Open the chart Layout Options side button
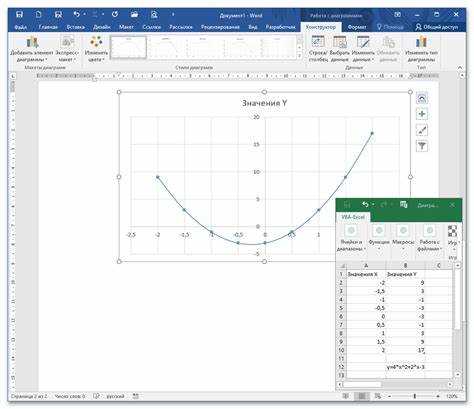Viewport: 474px width, 409px height. pyautogui.click(x=422, y=99)
